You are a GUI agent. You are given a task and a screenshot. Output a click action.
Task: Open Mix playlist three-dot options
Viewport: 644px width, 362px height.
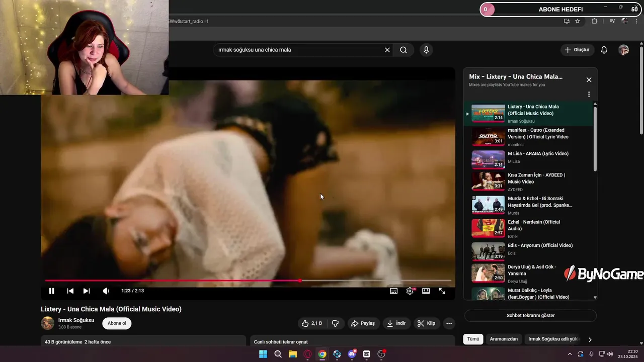589,94
